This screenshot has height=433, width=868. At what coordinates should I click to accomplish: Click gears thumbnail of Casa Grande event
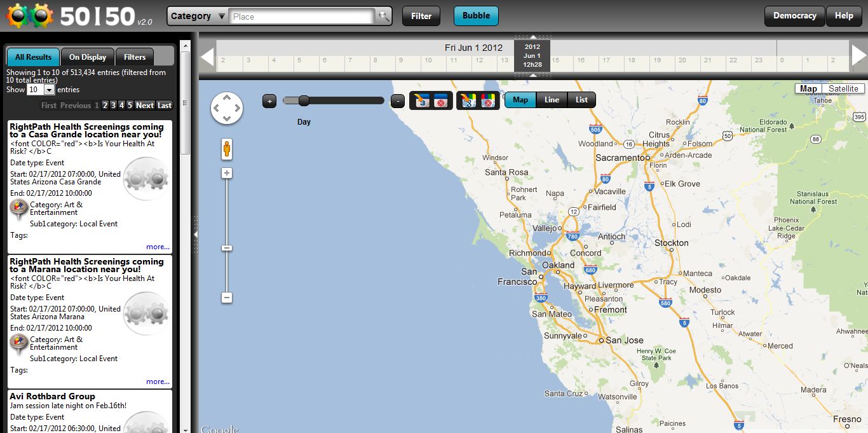pyautogui.click(x=146, y=179)
